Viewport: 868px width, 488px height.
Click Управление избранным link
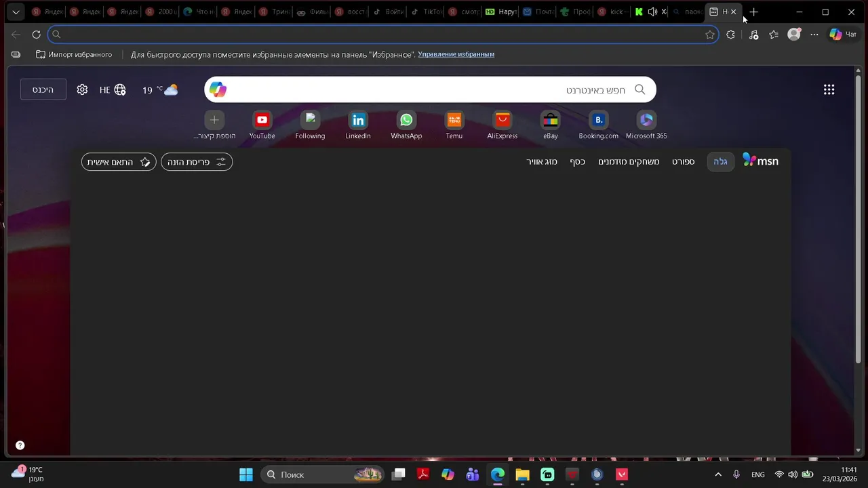456,54
